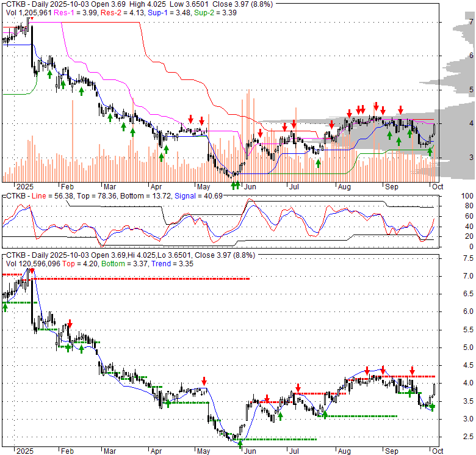The width and height of the screenshot is (476, 455).
Task: Click the 4.5 price label on lower chart scale
Action: [468, 365]
